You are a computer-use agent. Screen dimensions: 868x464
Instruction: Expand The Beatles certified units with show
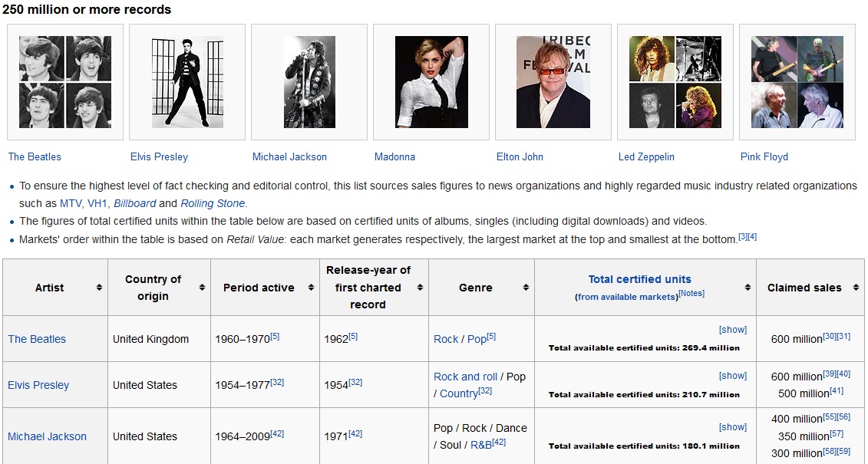732,330
